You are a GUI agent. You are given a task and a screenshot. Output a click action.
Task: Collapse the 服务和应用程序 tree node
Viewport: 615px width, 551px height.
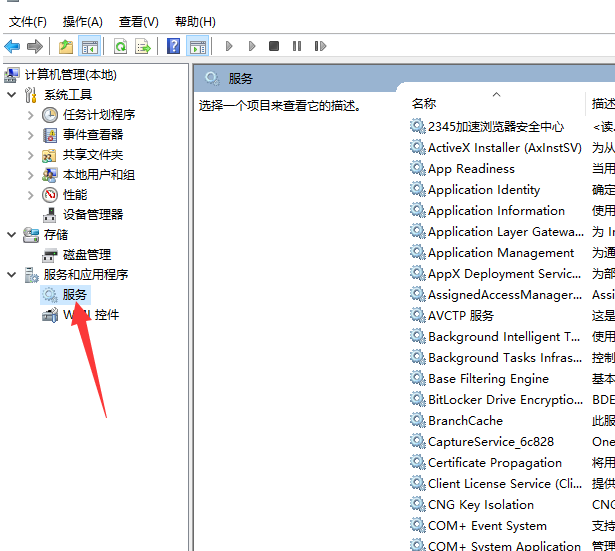12,275
